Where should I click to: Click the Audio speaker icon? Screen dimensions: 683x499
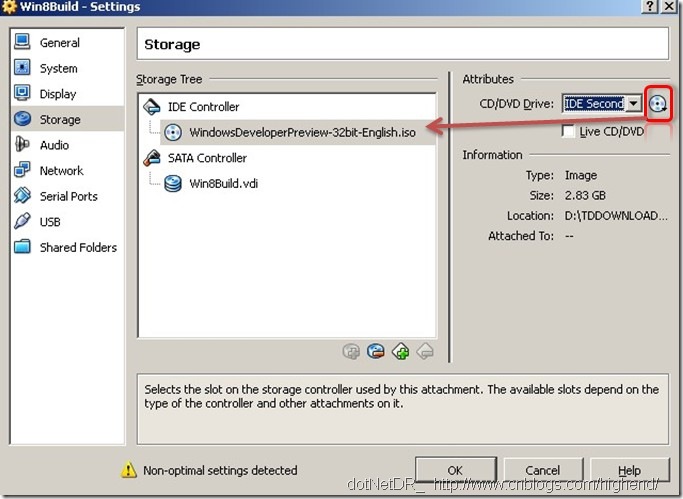pos(22,144)
